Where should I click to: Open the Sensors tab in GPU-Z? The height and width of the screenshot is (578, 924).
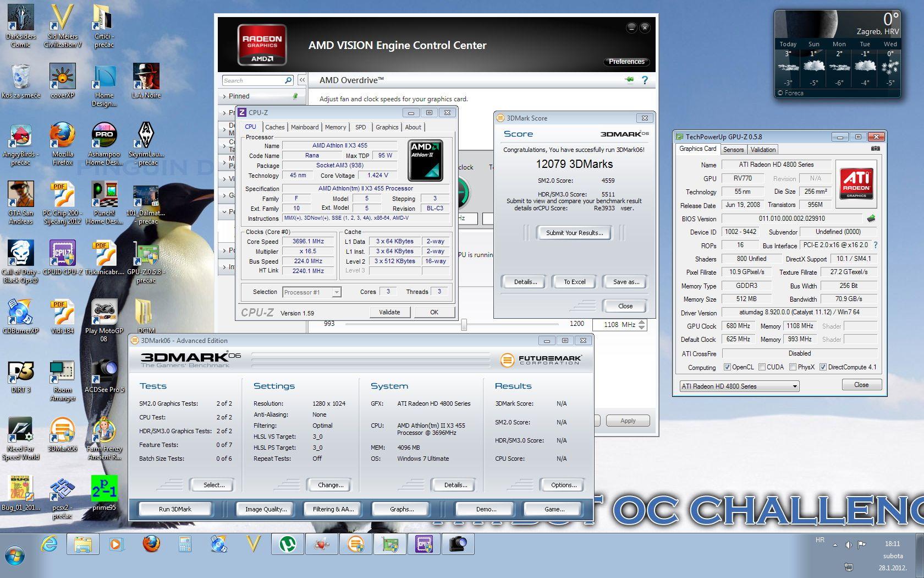733,150
